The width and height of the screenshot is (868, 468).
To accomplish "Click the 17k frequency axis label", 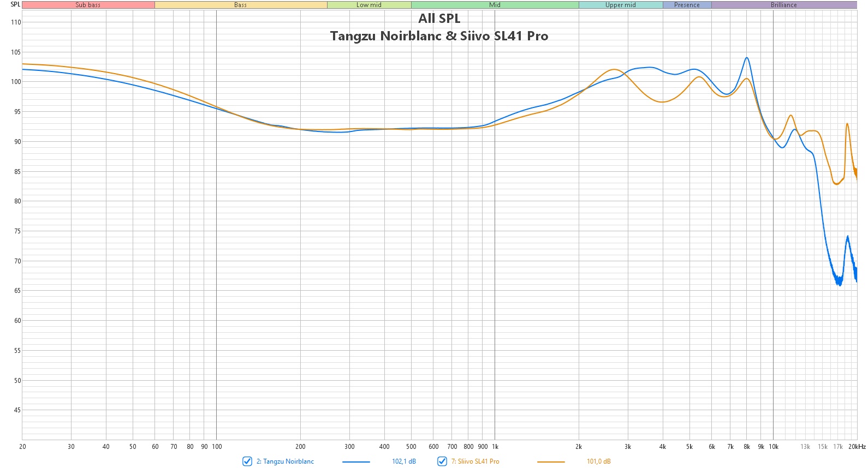I will [x=838, y=447].
